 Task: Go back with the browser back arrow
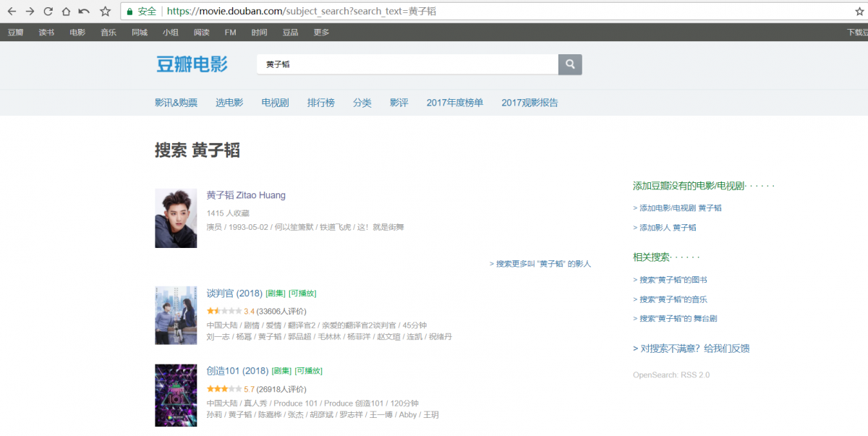[12, 12]
